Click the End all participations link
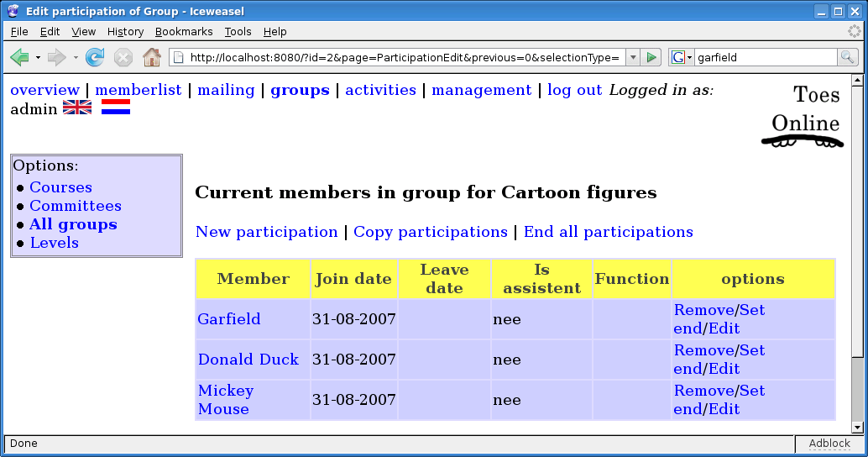 [609, 232]
